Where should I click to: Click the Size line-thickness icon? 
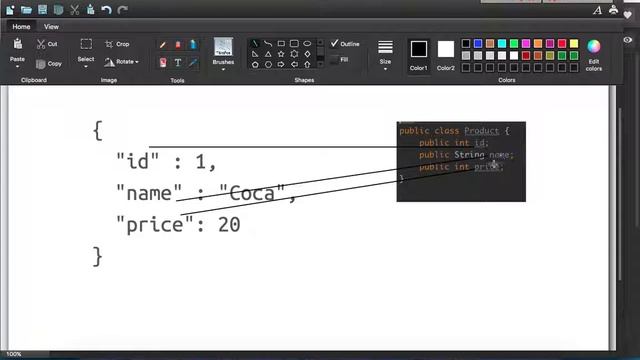click(x=385, y=47)
